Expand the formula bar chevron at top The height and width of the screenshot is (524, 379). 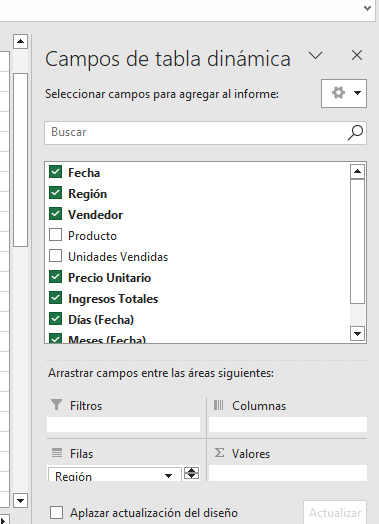pyautogui.click(x=367, y=8)
